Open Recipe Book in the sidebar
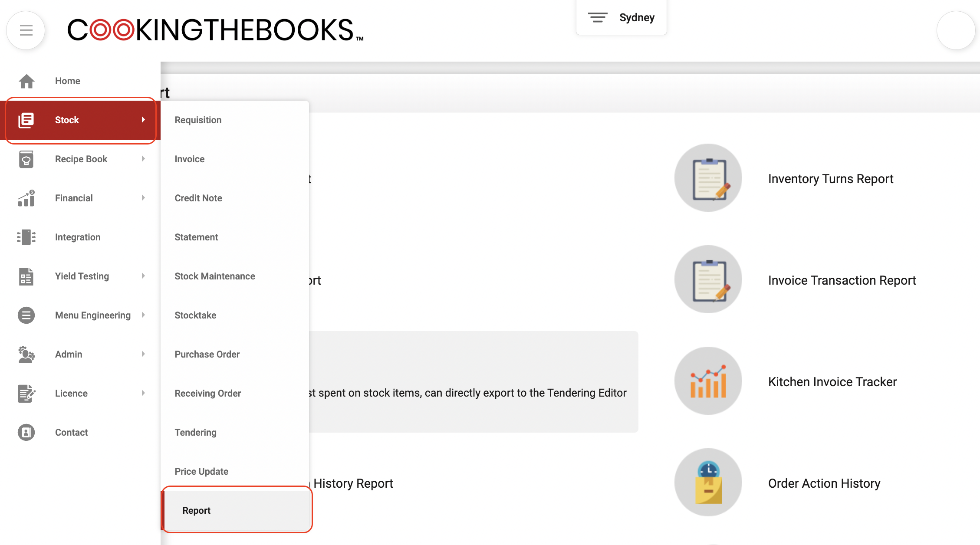The width and height of the screenshot is (980, 545). point(80,159)
